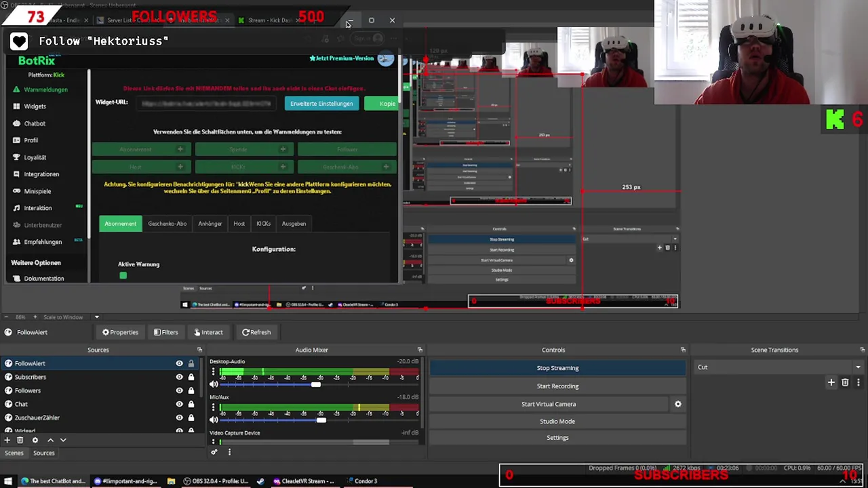868x488 pixels.
Task: Move selected source up with arrow
Action: (x=50, y=440)
